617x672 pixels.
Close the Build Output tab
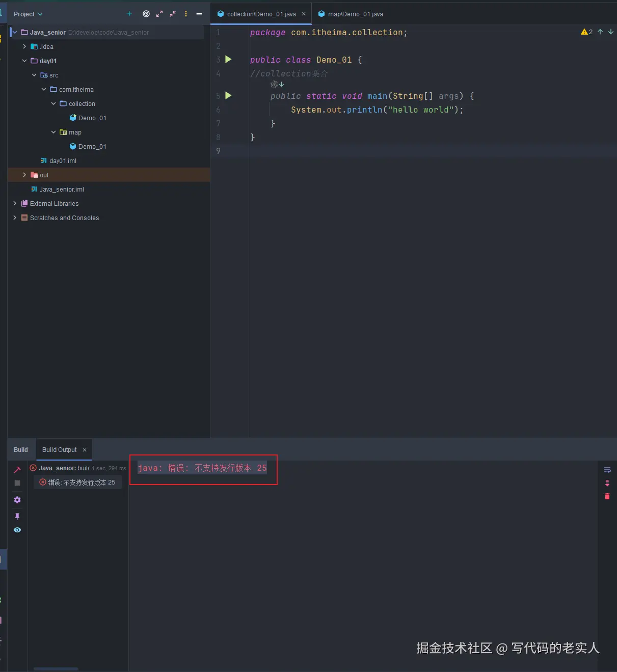click(x=85, y=449)
